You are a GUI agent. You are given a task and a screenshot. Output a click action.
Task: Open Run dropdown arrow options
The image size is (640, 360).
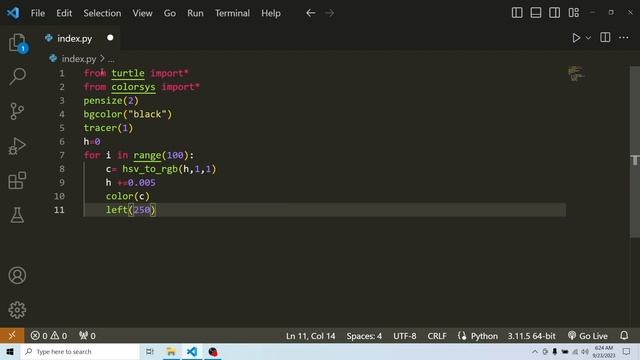[588, 38]
